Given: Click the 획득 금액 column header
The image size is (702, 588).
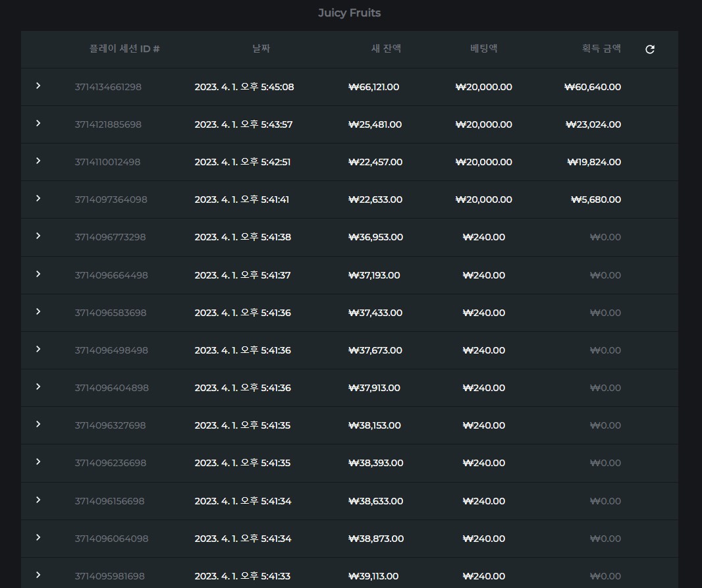Looking at the screenshot, I should (x=601, y=48).
